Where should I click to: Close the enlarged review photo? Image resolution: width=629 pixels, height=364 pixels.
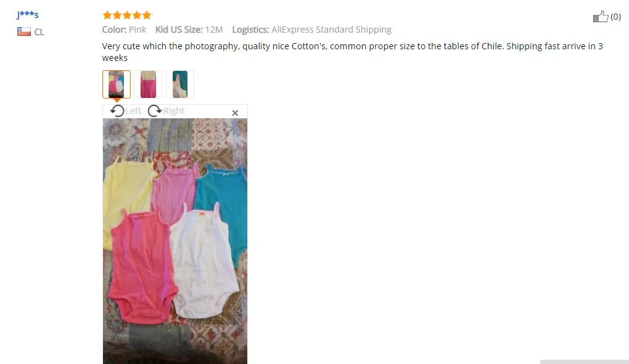tap(235, 113)
